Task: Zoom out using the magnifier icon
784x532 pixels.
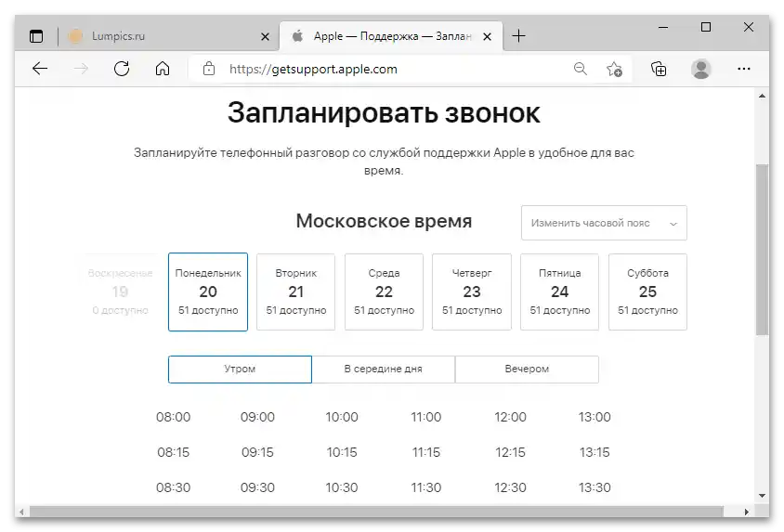Action: click(580, 69)
